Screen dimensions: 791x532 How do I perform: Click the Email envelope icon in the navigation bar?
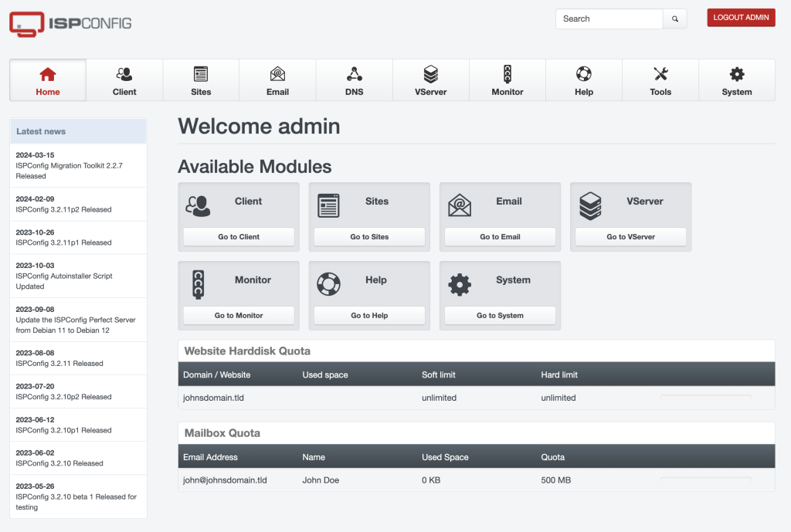(x=277, y=74)
